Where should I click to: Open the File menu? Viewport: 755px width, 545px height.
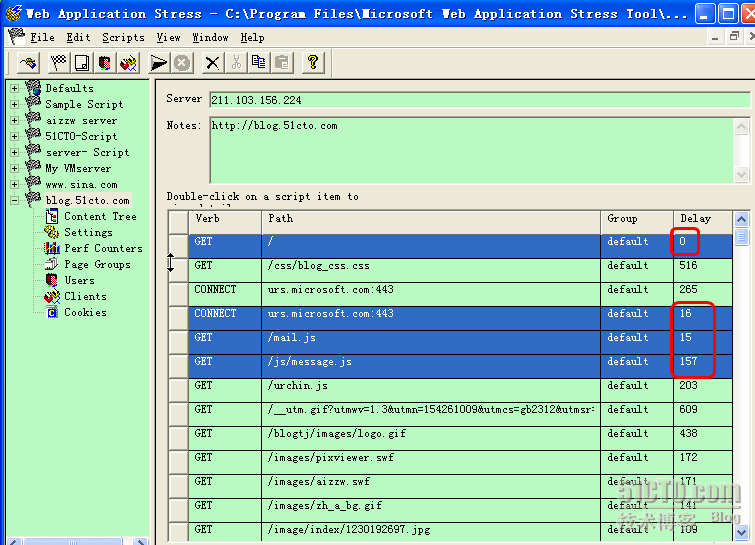(42, 38)
